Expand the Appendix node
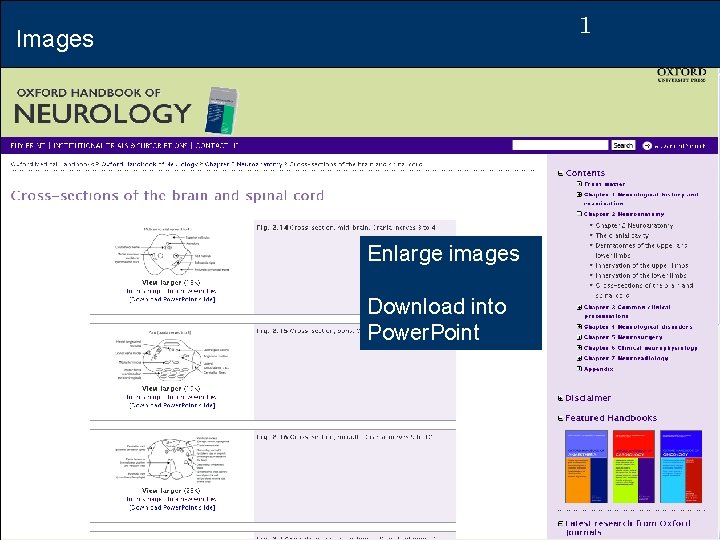 pos(579,369)
